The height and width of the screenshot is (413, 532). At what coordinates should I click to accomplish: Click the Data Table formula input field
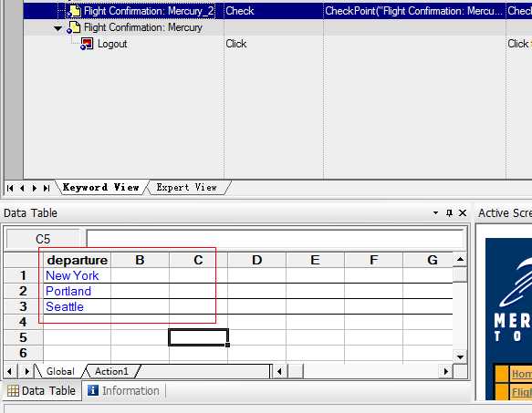pos(276,239)
